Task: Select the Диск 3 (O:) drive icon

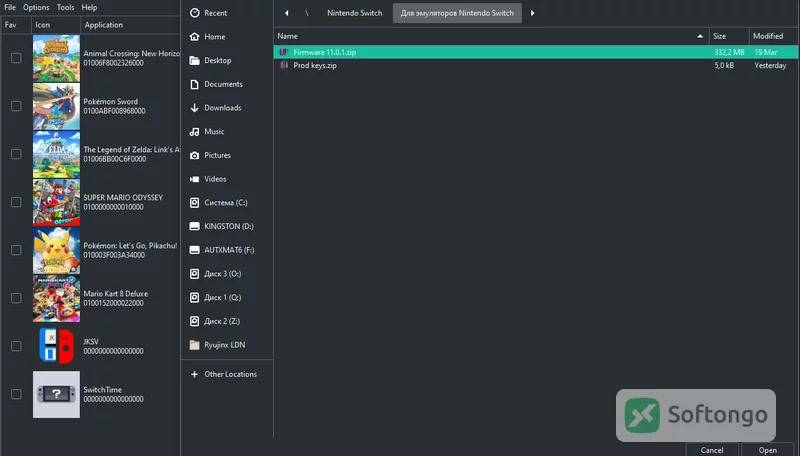Action: click(x=194, y=274)
